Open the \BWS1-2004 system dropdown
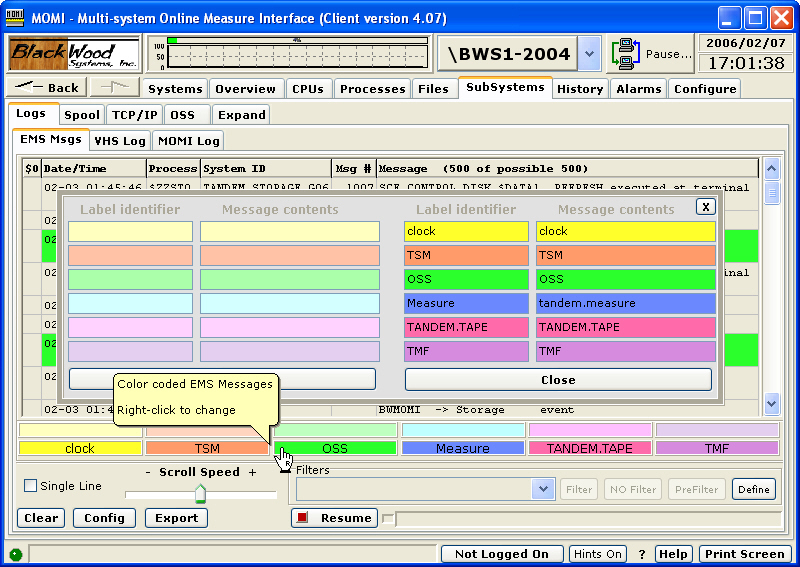This screenshot has width=800, height=567. [x=589, y=54]
